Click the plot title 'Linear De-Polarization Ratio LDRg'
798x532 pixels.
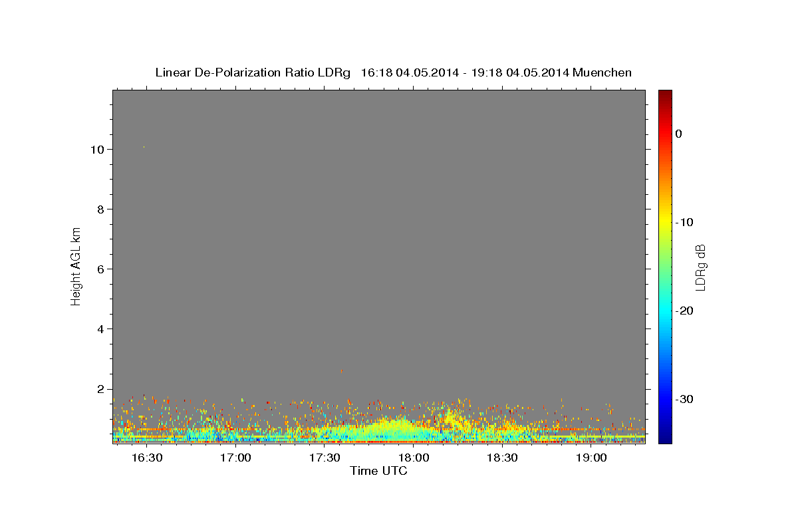tap(253, 72)
